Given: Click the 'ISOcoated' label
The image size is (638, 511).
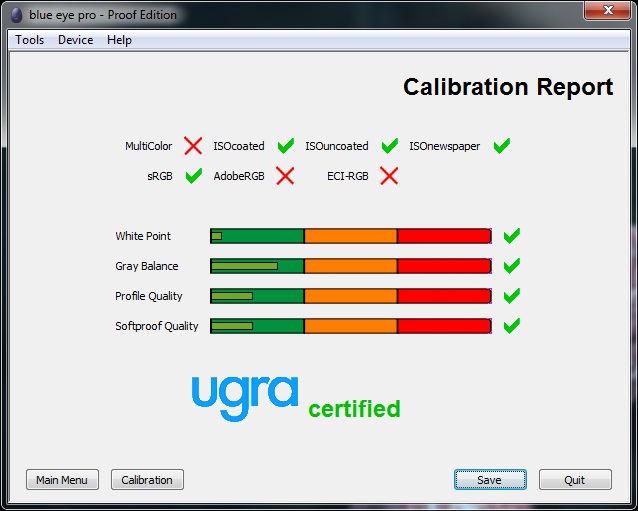Looking at the screenshot, I should coord(239,146).
